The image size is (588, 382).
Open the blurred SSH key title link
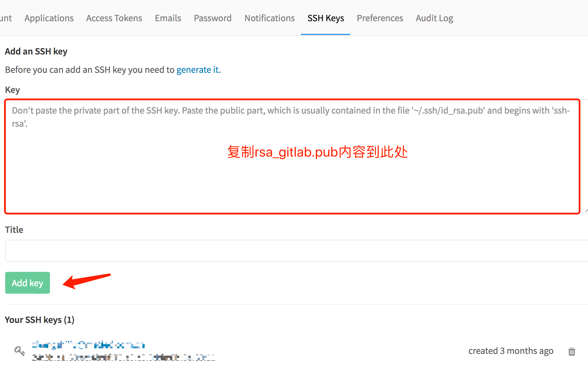[x=88, y=344]
